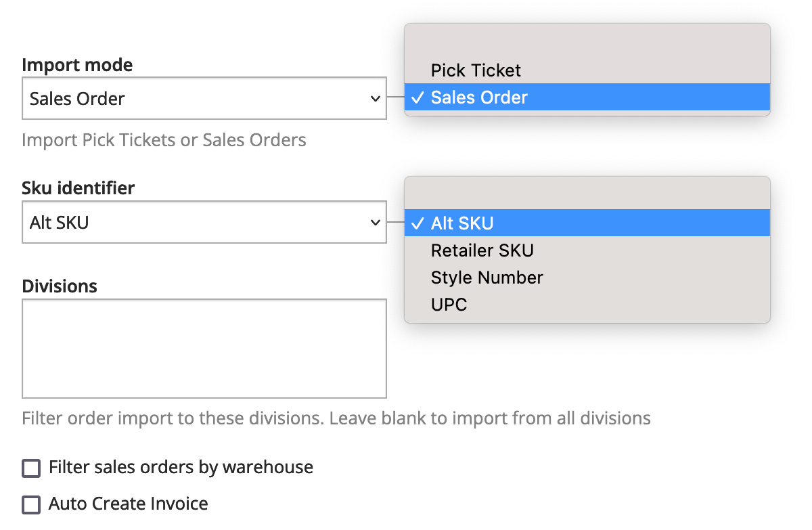Choose Retailer SKU from the options
812x530 pixels.
click(x=482, y=250)
